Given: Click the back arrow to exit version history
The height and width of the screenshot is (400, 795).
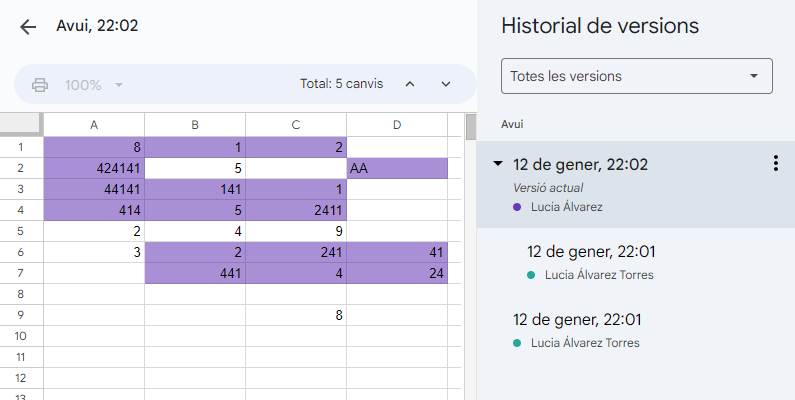Looking at the screenshot, I should 28,27.
